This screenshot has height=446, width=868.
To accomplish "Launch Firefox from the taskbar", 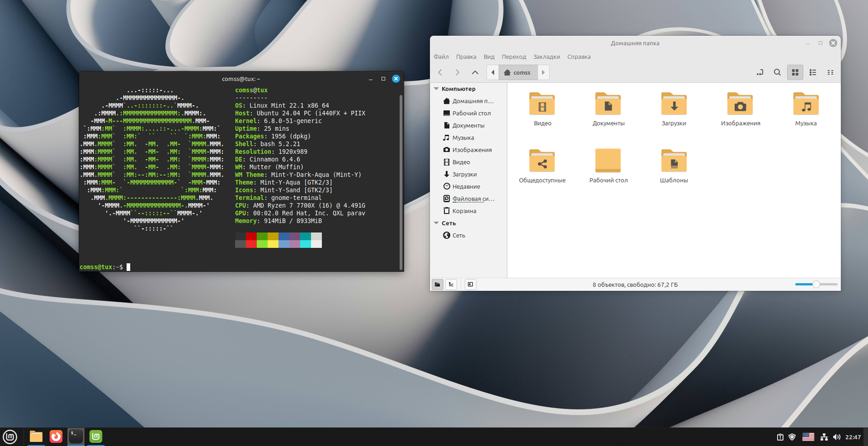I will 56,436.
